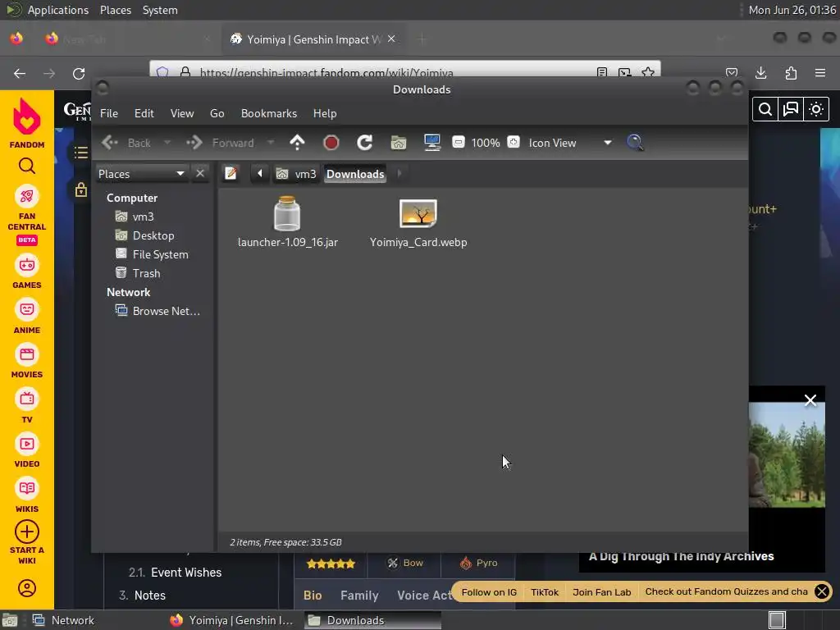The image size is (840, 630).
Task: Open the Forward history dropdown arrow
Action: [271, 143]
